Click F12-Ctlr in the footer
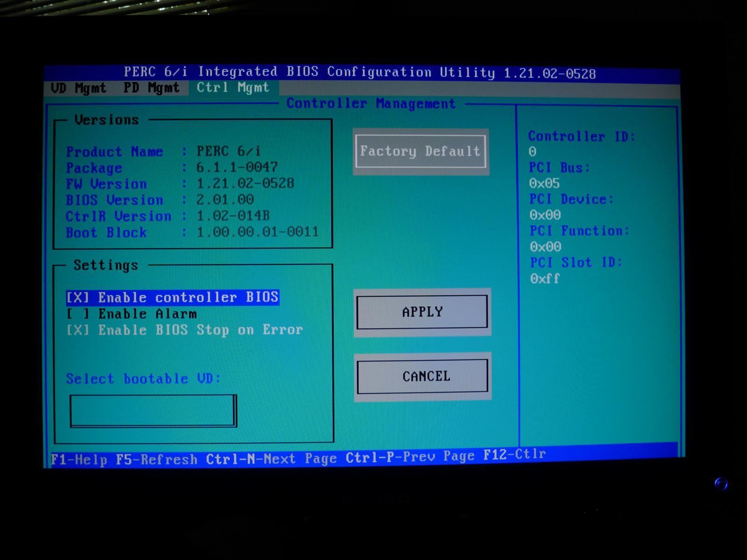Viewport: 747px width, 560px height. tap(514, 454)
